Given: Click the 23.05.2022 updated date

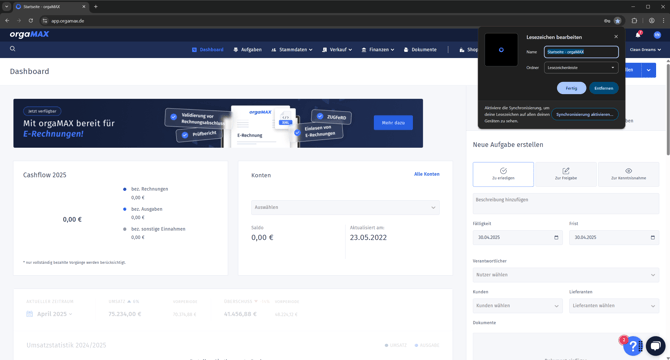Looking at the screenshot, I should (x=368, y=237).
